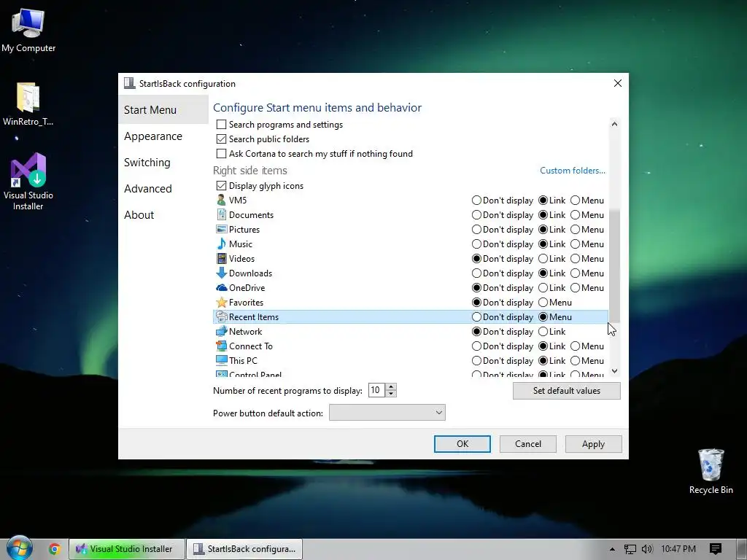Image resolution: width=747 pixels, height=560 pixels.
Task: Click the Windows Start orb
Action: pyautogui.click(x=19, y=548)
